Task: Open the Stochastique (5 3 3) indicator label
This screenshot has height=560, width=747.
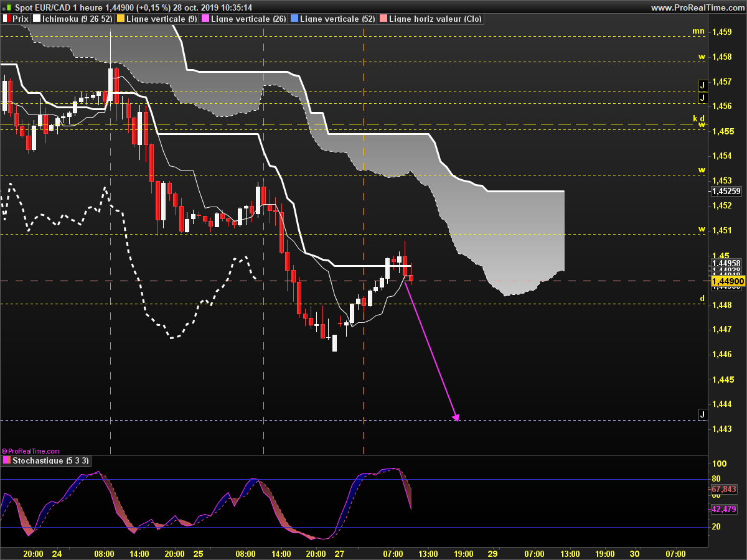Action: (52, 460)
